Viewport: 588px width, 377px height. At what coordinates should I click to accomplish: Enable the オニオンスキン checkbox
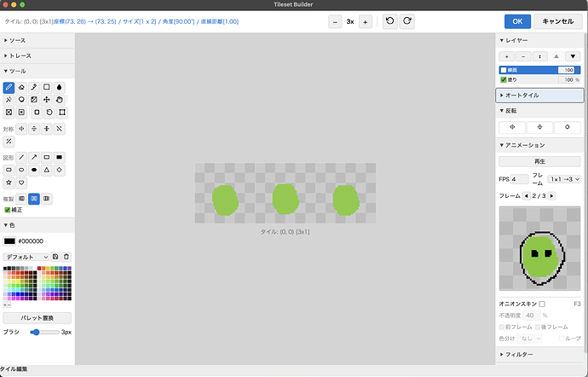coord(542,304)
